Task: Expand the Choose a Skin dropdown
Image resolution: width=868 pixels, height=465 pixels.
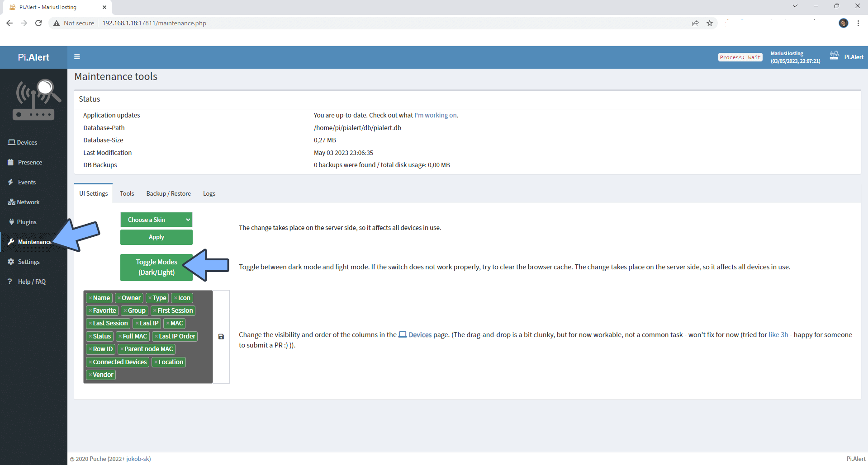Action: click(x=156, y=220)
